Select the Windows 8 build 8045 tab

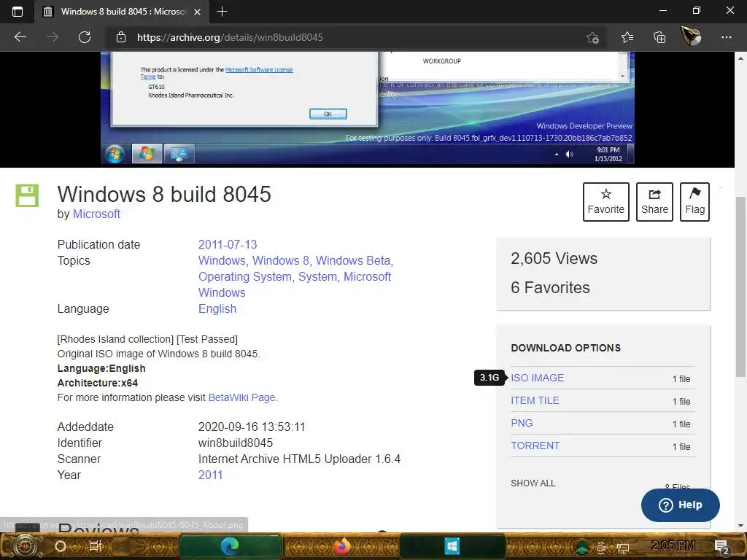(122, 12)
